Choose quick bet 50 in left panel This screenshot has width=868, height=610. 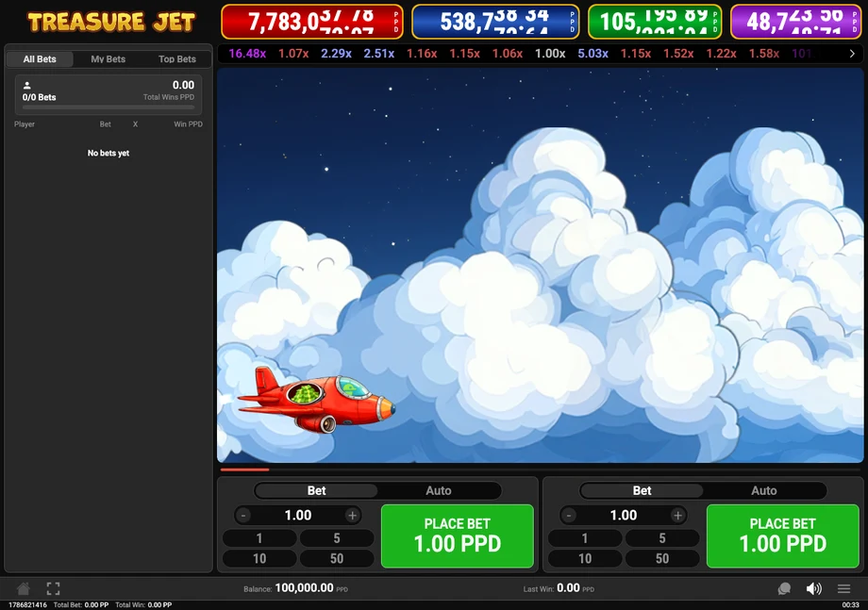click(337, 558)
